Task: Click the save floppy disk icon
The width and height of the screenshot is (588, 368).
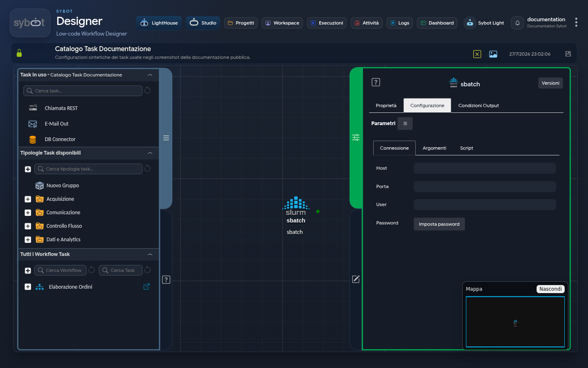Action: (x=568, y=54)
